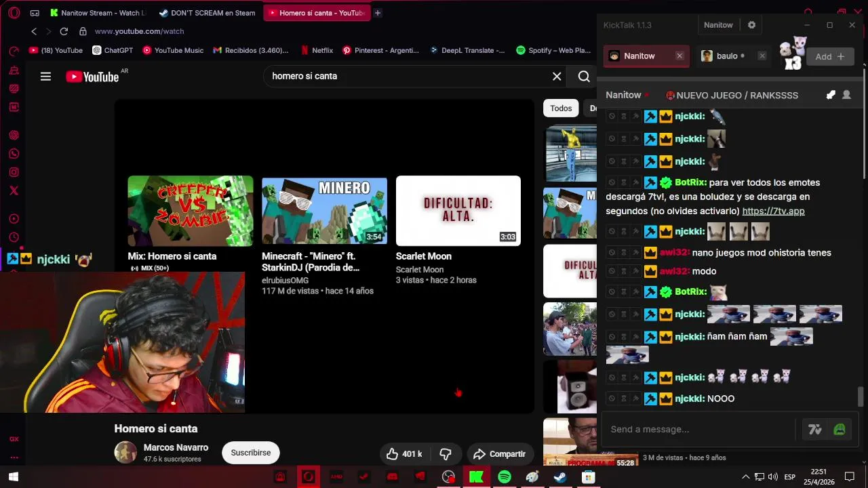Select the Homero si canta YouTube tab

[x=316, y=13]
